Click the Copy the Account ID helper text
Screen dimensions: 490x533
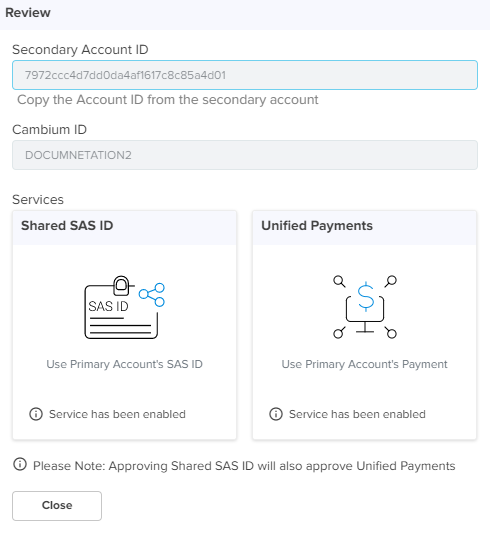168,100
